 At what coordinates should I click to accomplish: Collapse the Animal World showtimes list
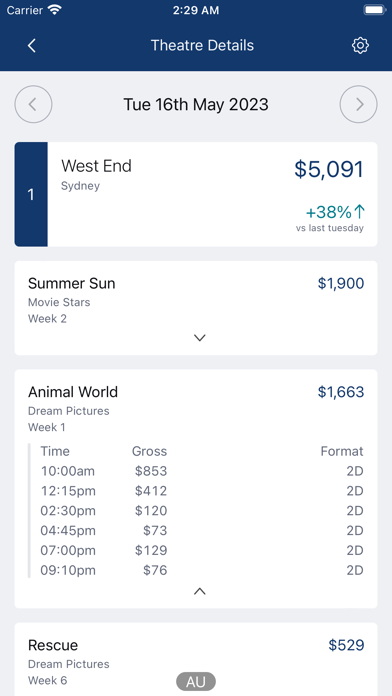[x=200, y=591]
